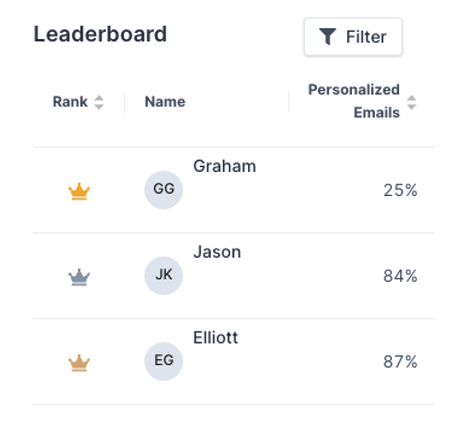Click Graham's 25% value
The width and height of the screenshot is (451, 424).
tap(400, 191)
